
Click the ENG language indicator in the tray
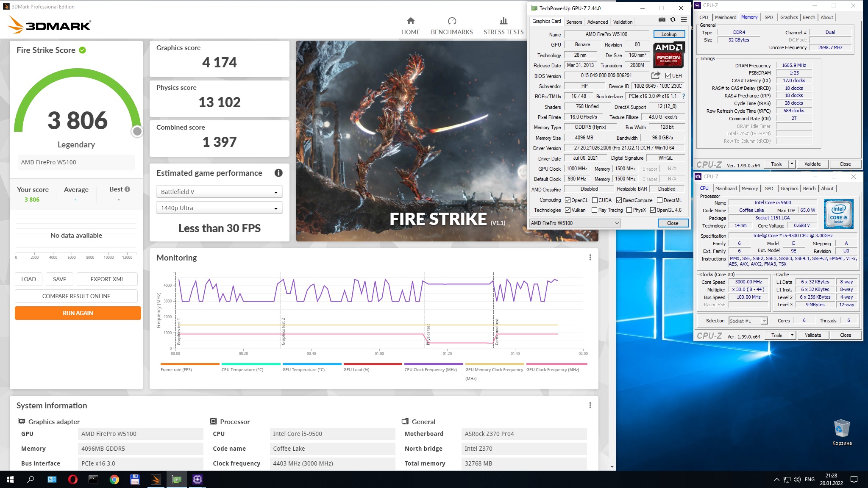[x=810, y=480]
